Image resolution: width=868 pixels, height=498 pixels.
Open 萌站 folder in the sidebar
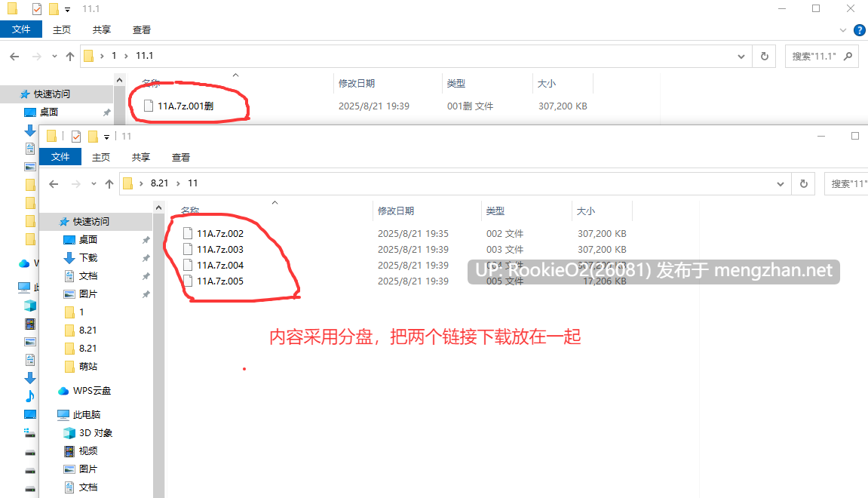click(88, 366)
